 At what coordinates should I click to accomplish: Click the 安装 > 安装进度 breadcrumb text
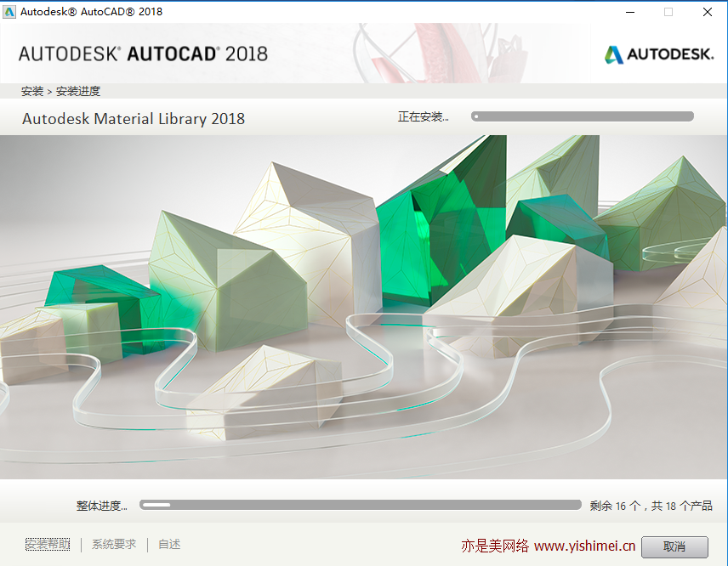click(60, 92)
